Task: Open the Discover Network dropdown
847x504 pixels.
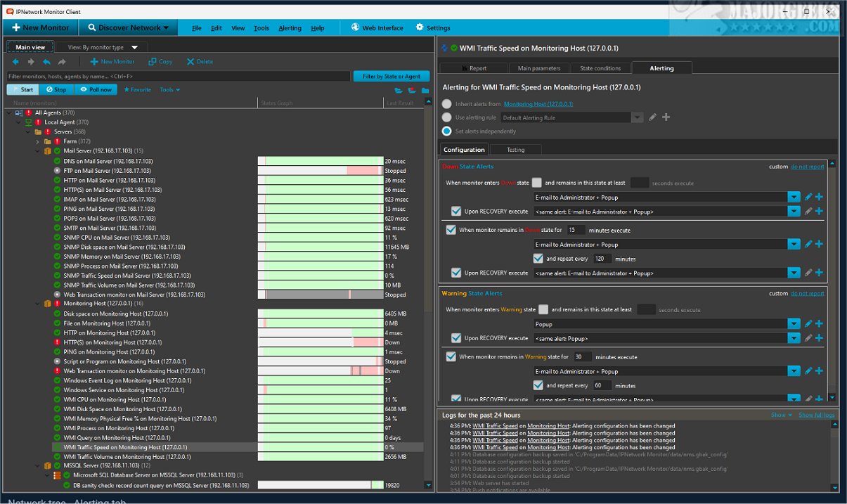Action: point(127,27)
